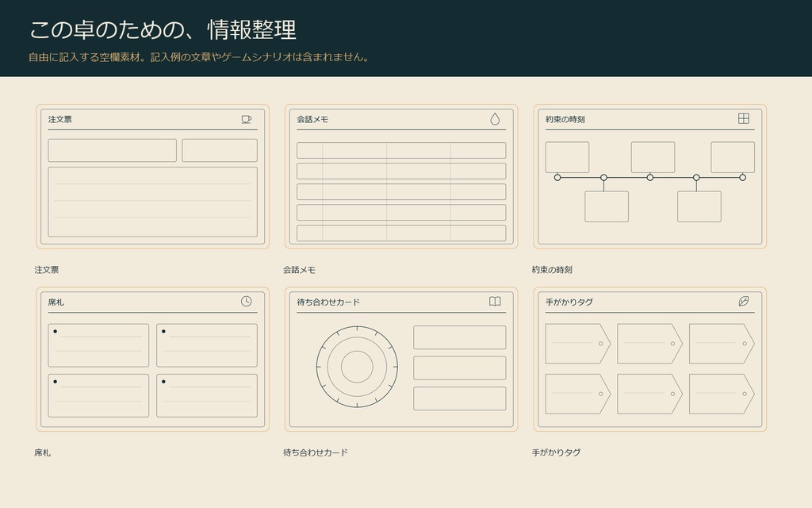Click the subtitle starting with 自由に記入する空欄素材
This screenshot has width=812, height=508.
click(199, 57)
